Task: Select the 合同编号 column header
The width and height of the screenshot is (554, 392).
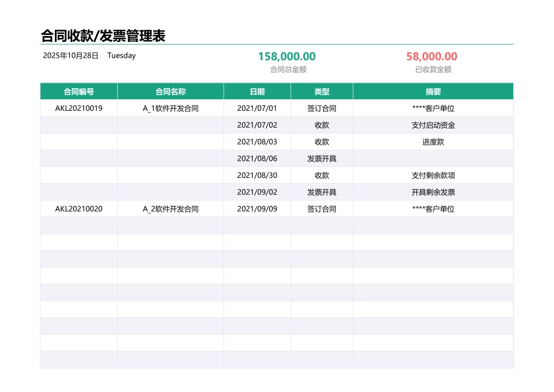Action: (x=79, y=91)
